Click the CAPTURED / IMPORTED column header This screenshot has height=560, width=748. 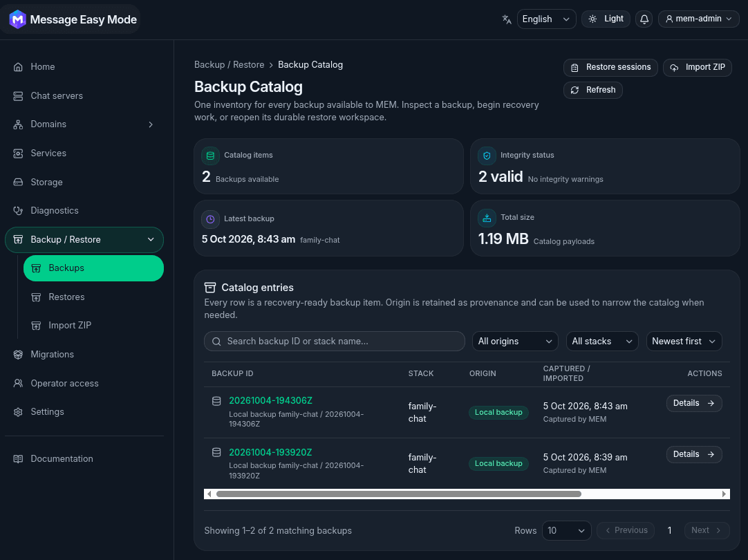567,373
